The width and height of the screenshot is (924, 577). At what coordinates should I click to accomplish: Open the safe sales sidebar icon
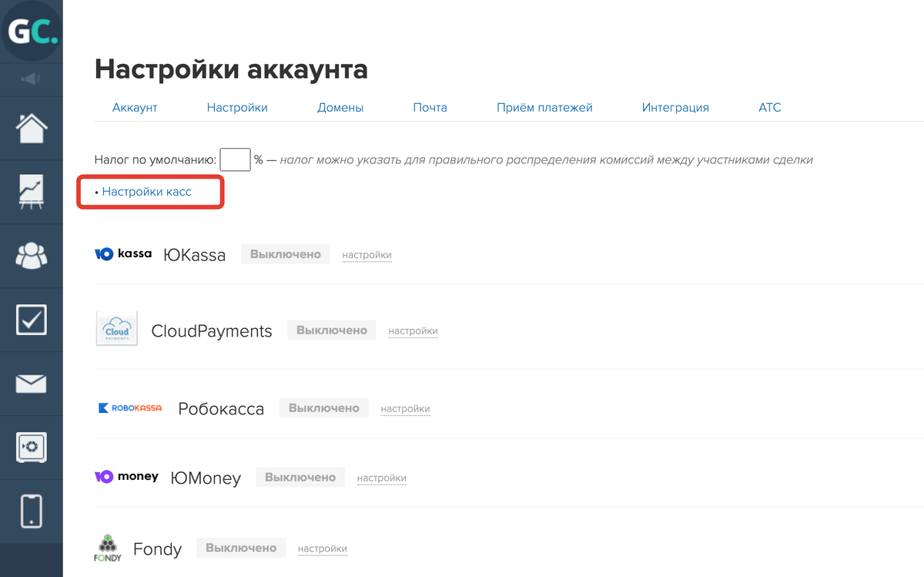(32, 447)
